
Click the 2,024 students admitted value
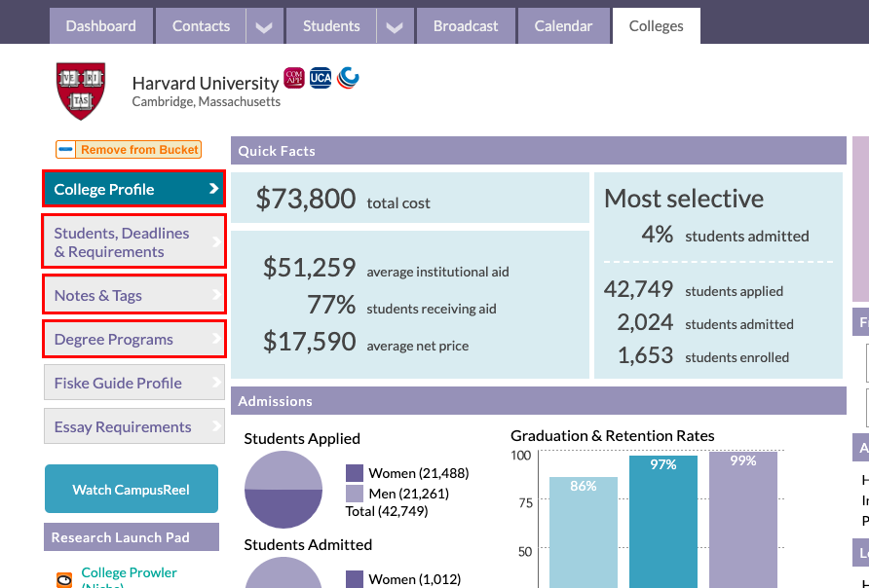645,322
